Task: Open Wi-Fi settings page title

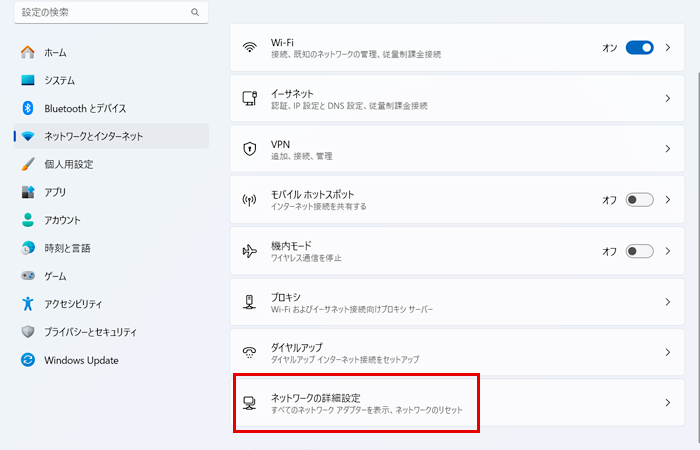Action: (x=282, y=42)
